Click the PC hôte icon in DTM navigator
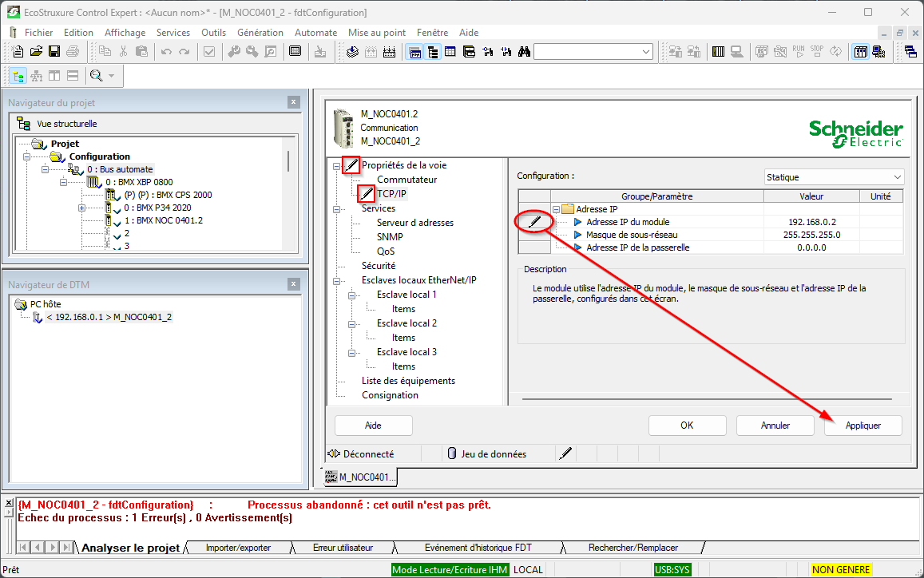 pos(21,304)
